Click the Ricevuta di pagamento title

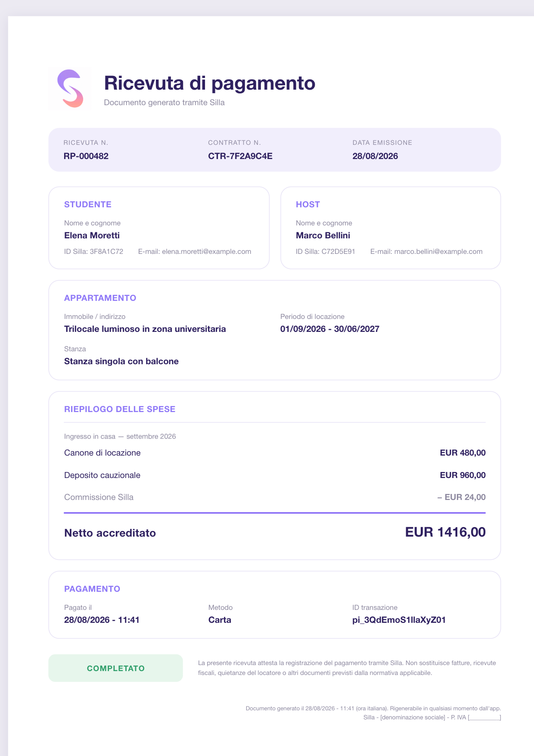pyautogui.click(x=210, y=83)
